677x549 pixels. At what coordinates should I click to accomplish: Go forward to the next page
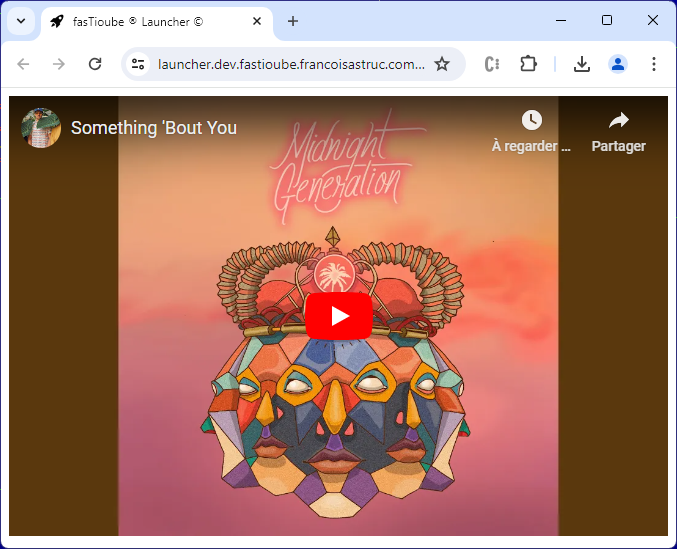[x=59, y=64]
